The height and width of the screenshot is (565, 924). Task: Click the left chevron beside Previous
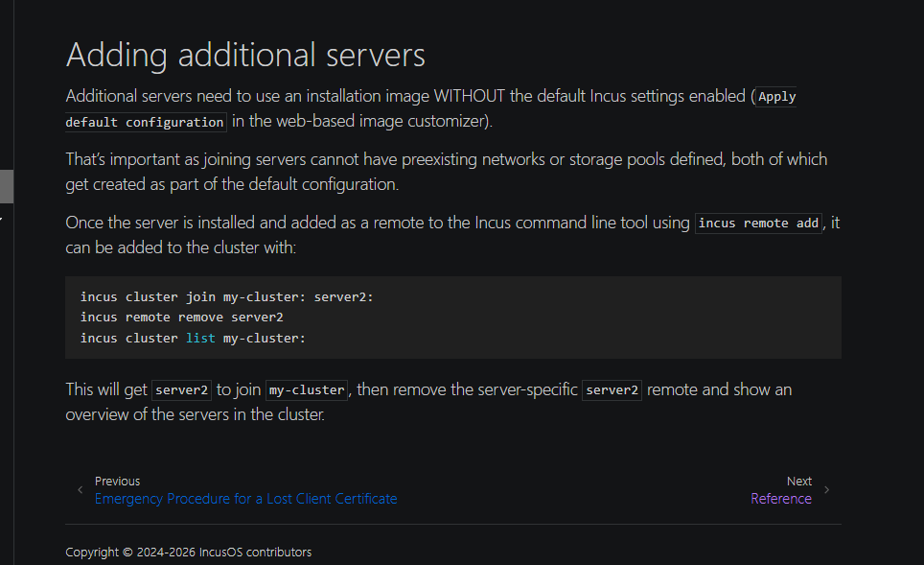tap(81, 490)
